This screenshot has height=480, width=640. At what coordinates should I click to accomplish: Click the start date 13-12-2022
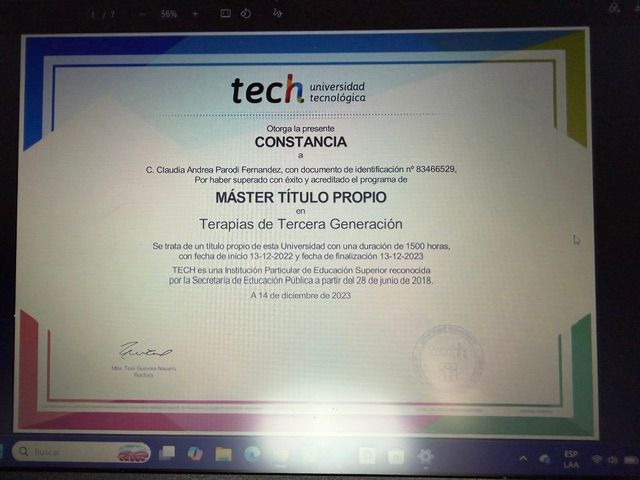pyautogui.click(x=271, y=256)
